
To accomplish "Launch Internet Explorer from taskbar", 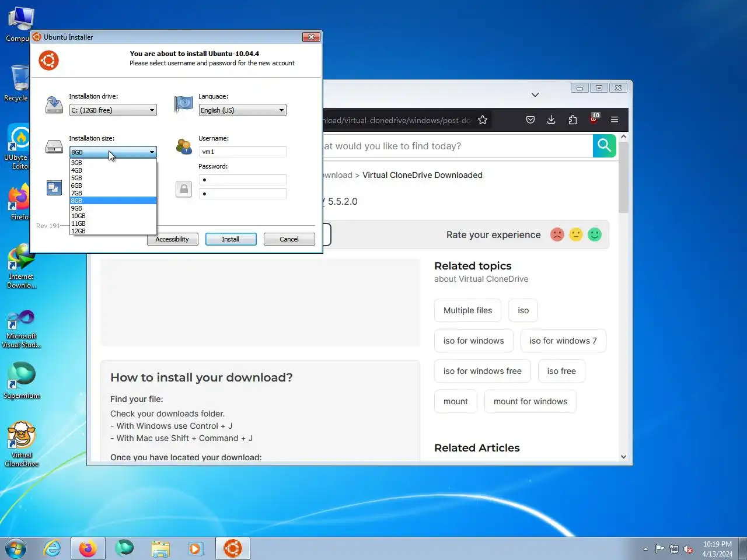I will [53, 548].
